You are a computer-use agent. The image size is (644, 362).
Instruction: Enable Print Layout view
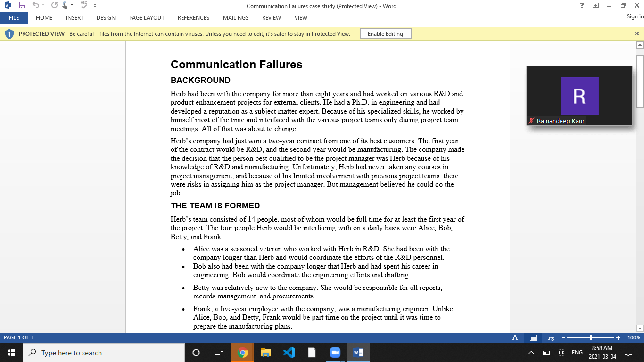[x=533, y=337]
